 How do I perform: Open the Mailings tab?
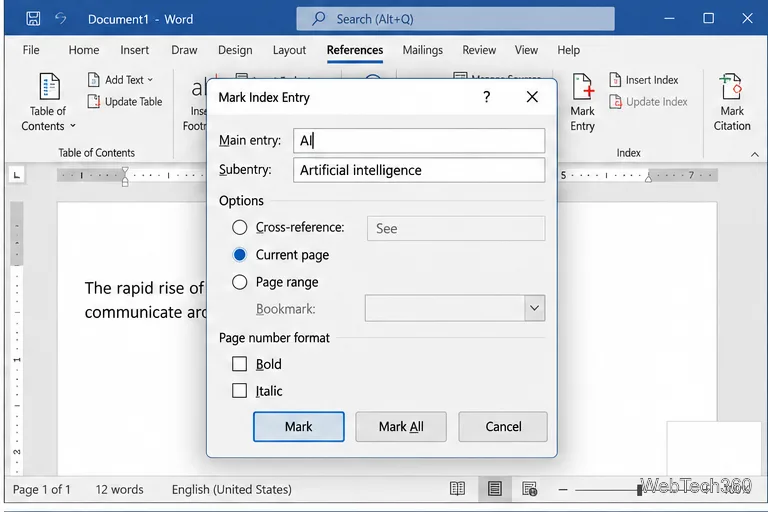point(423,50)
